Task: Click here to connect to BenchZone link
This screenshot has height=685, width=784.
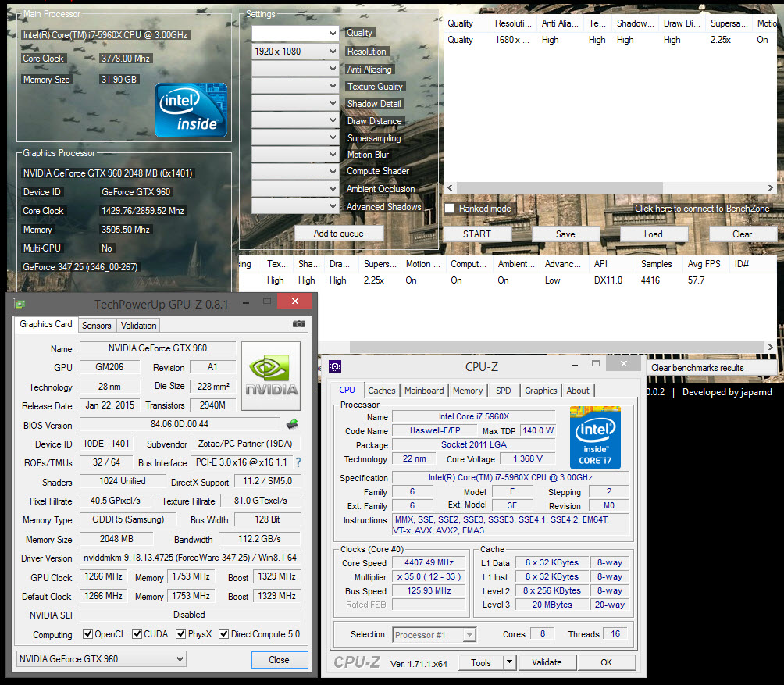Action: coord(702,209)
